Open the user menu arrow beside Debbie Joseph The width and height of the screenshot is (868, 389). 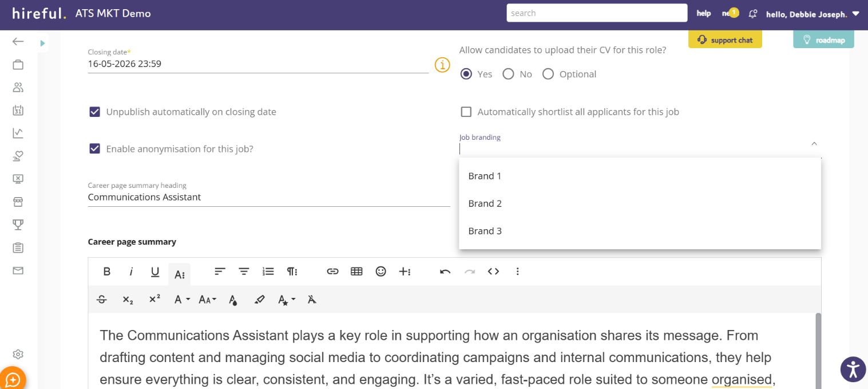point(855,14)
